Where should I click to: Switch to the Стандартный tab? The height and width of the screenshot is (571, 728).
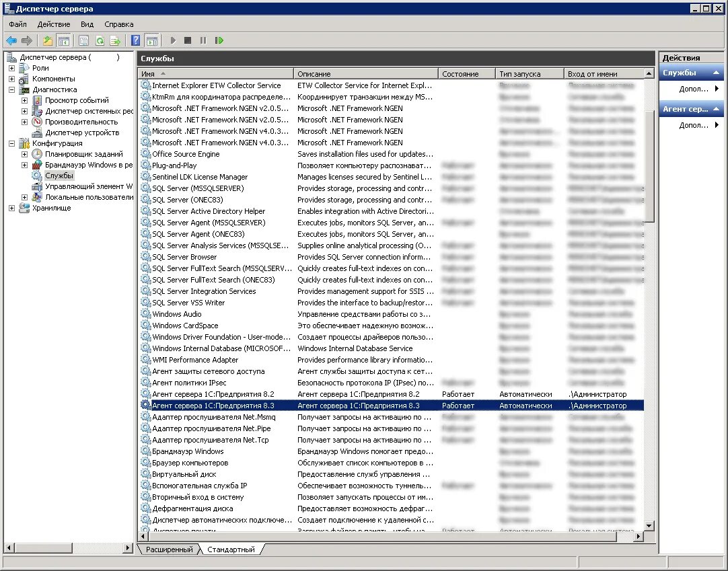[231, 549]
